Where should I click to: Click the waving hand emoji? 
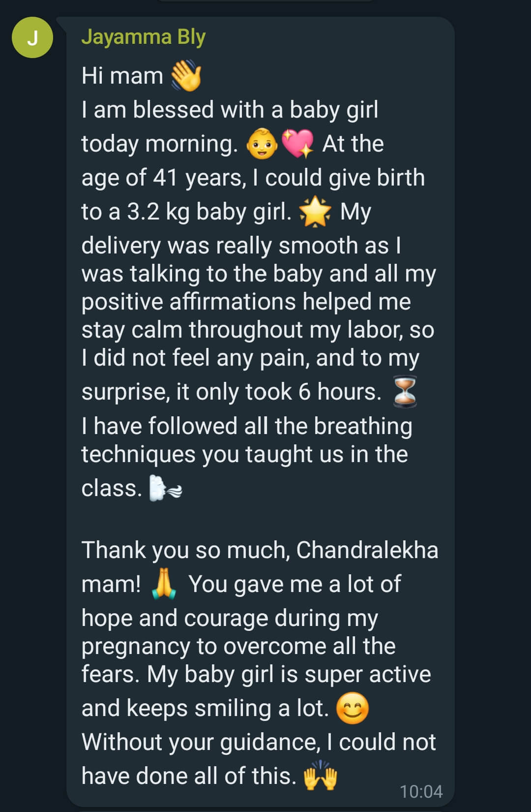[x=186, y=76]
